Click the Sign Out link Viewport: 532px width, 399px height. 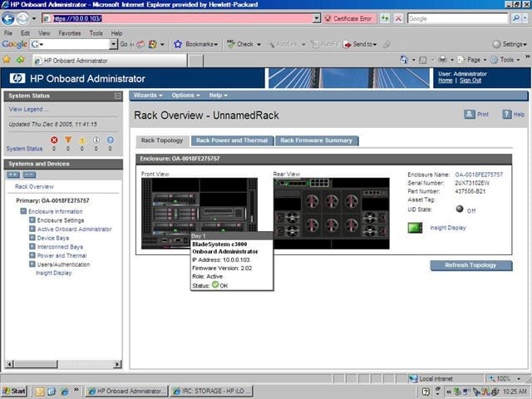coord(470,81)
